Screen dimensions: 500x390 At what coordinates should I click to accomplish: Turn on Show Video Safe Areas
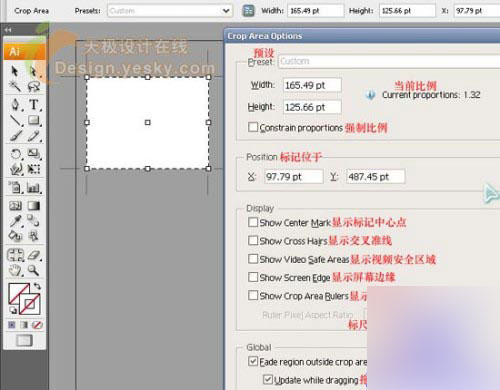pyautogui.click(x=253, y=259)
